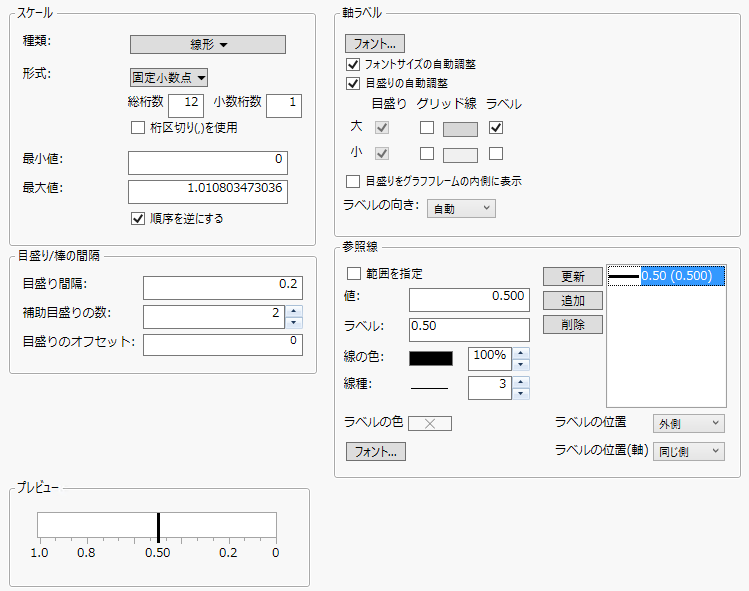Click the 値 field showing 0.500
Screen dimensions: 749x591
pyautogui.click(x=469, y=300)
